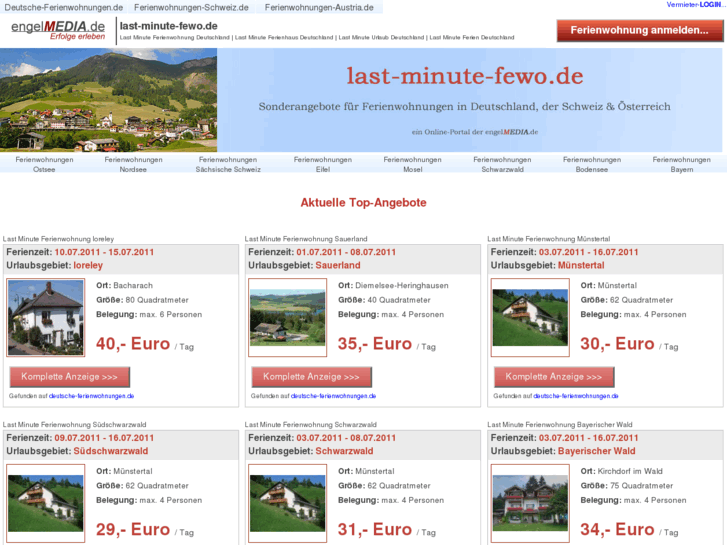Open Ferienwohnungen-Schweiz.de top link
Screen dimensions: 727x545
point(191,7)
